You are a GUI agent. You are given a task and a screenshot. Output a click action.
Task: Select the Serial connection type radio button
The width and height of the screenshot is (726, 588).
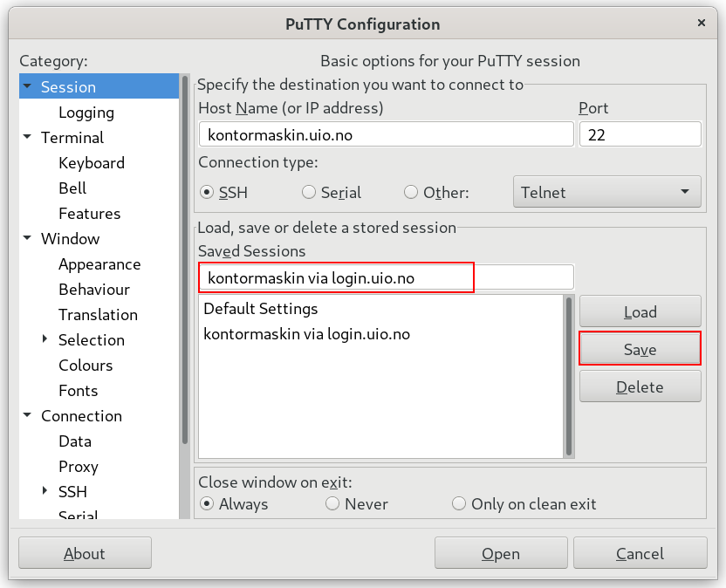(309, 192)
